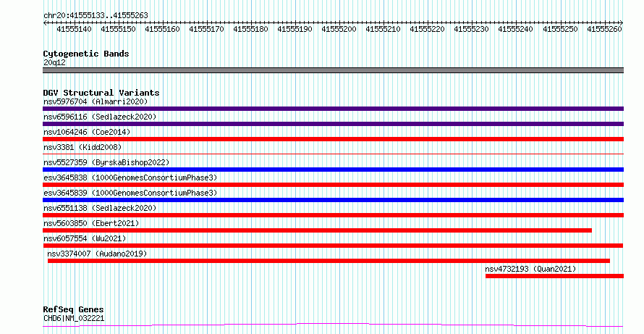Open nsv6057554 (Wu2021) variant label
Screen dimensions: 644x334
tap(85, 238)
